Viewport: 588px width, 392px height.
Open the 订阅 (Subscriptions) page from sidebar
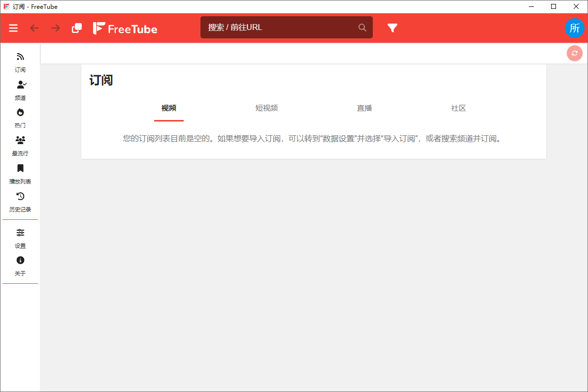click(x=20, y=62)
